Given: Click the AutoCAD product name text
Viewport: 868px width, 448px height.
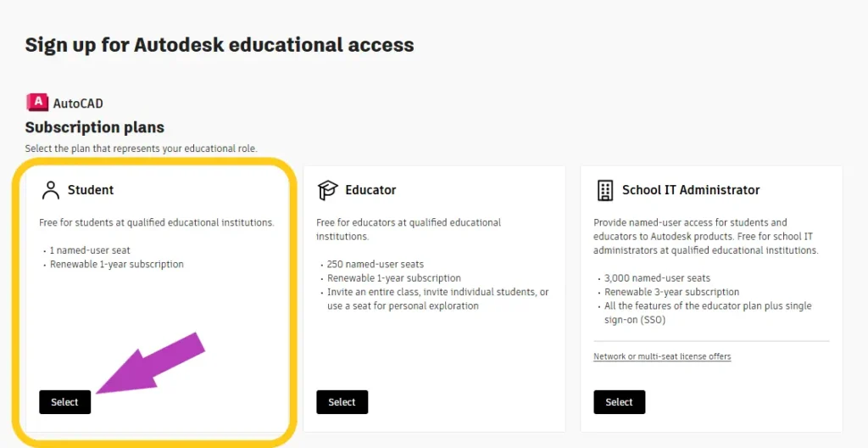Looking at the screenshot, I should 78,104.
